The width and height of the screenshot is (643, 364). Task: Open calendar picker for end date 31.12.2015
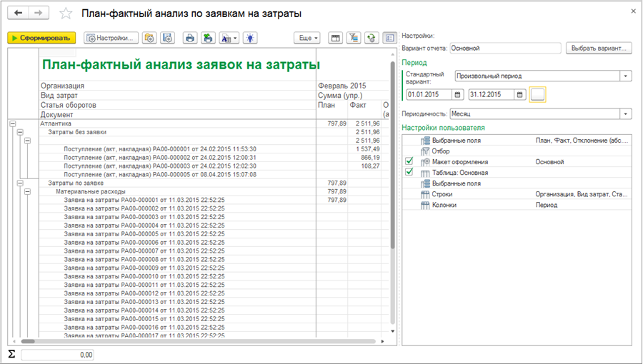pos(519,94)
